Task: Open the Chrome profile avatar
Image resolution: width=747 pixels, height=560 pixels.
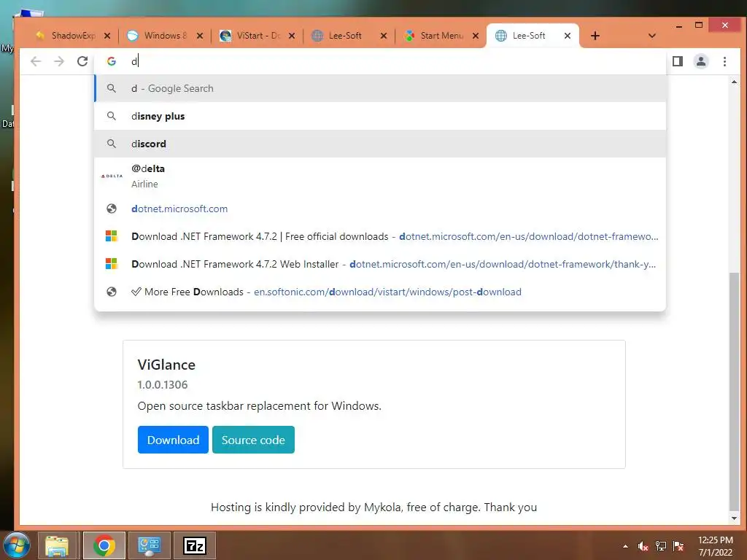Action: click(x=701, y=61)
